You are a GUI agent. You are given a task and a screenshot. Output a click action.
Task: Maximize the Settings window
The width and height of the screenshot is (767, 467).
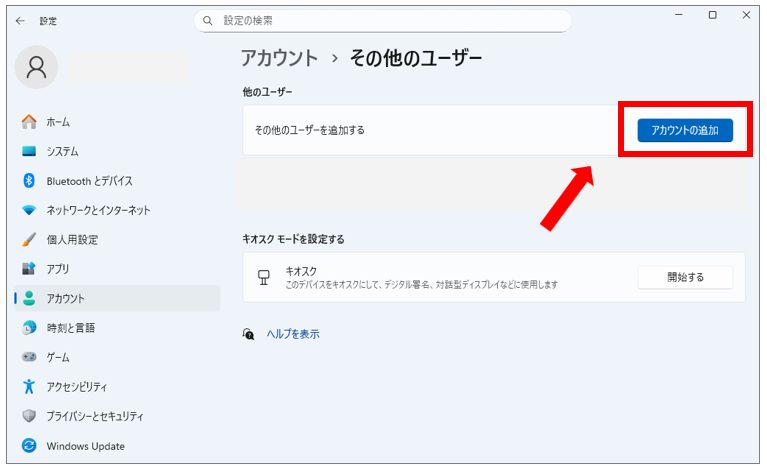click(x=713, y=15)
